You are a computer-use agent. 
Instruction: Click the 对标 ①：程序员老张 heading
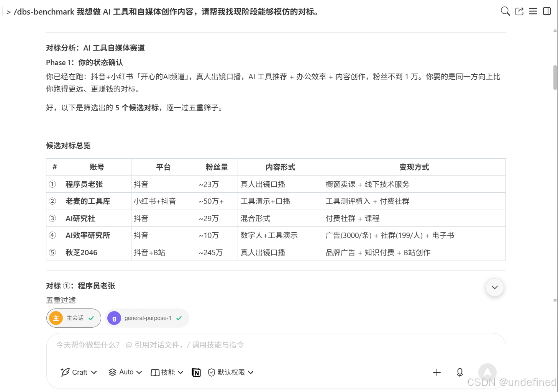(80, 286)
